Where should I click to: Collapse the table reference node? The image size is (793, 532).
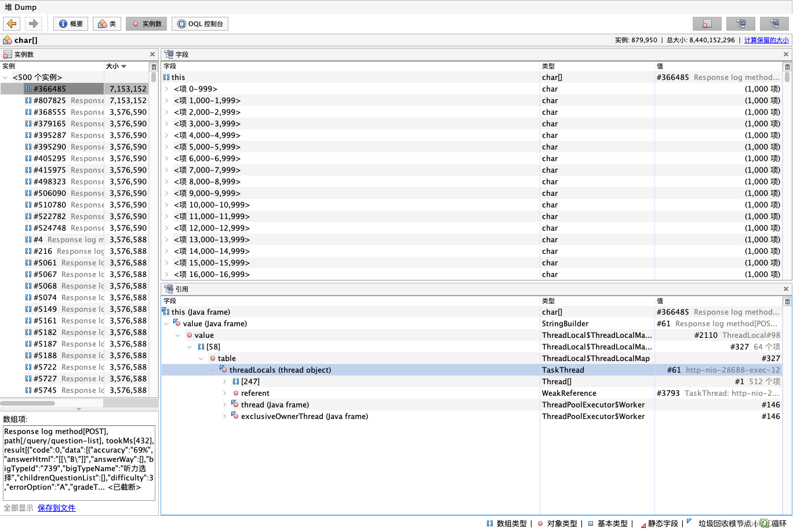(201, 359)
